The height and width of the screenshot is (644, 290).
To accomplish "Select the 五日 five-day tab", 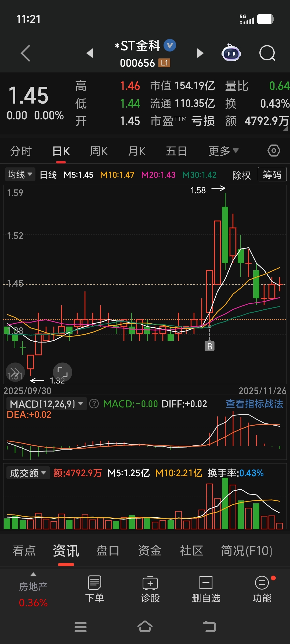I will coord(176,151).
